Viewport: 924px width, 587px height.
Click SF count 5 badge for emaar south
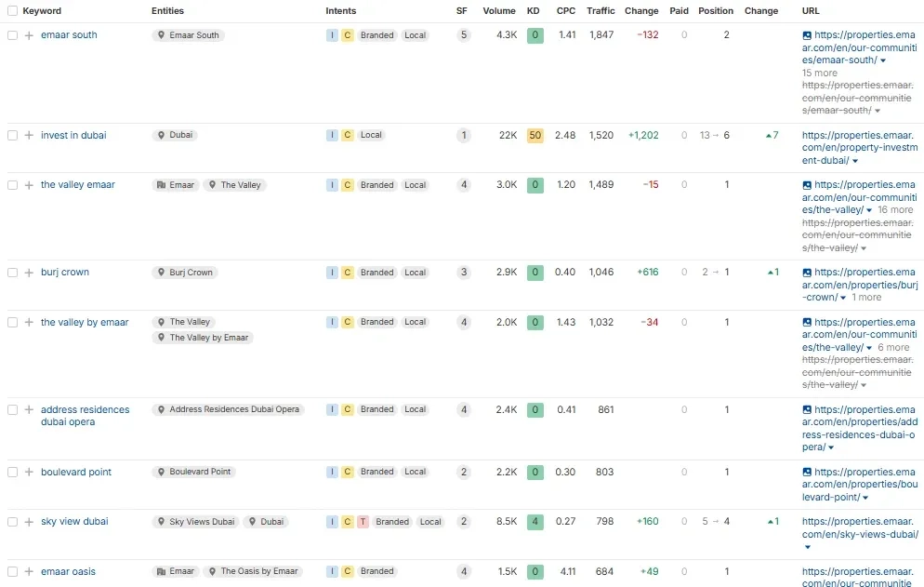464,35
